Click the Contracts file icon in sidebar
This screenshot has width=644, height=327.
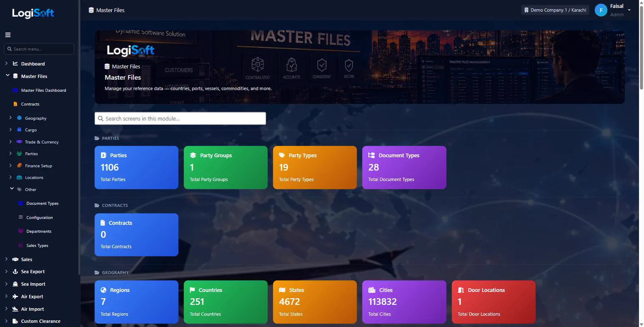pyautogui.click(x=15, y=104)
